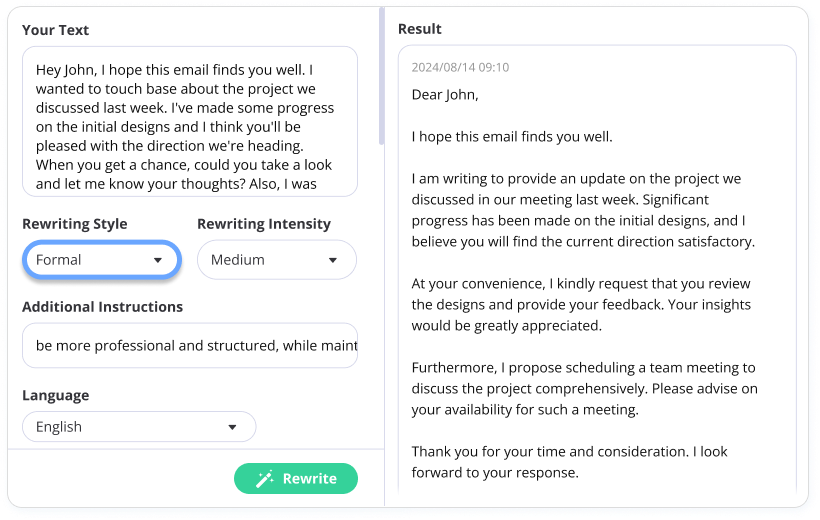The width and height of the screenshot is (820, 520).
Task: Open the Rewriting Style dropdown set to Formal
Action: (101, 260)
